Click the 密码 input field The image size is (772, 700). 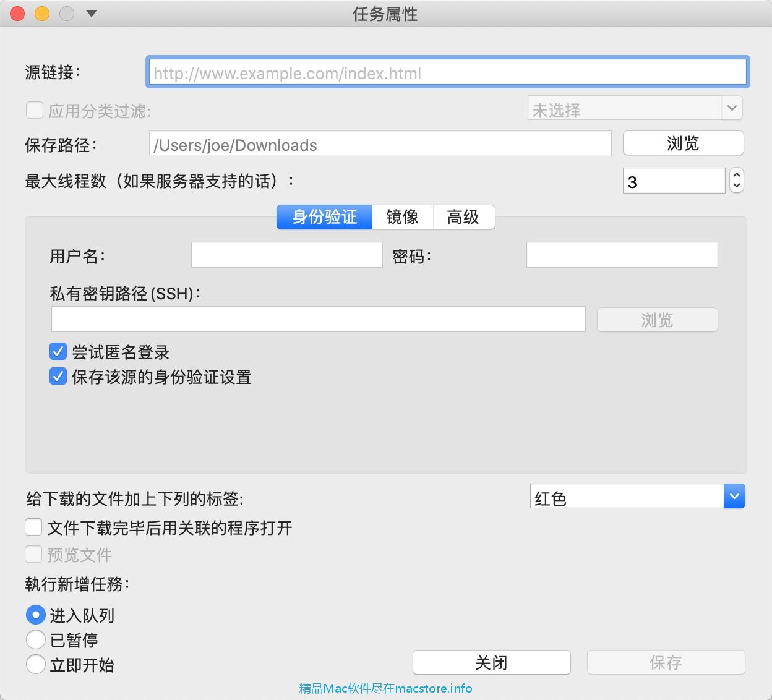(622, 255)
